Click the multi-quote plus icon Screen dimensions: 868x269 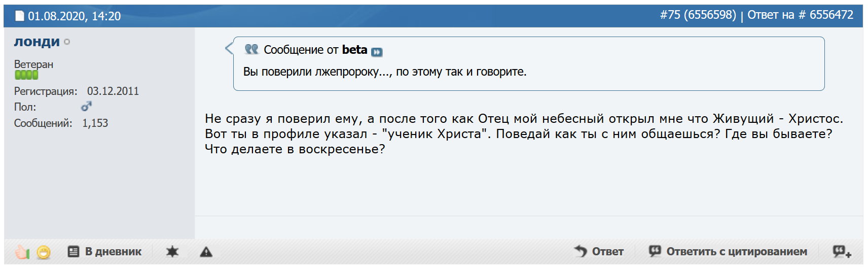pyautogui.click(x=842, y=251)
